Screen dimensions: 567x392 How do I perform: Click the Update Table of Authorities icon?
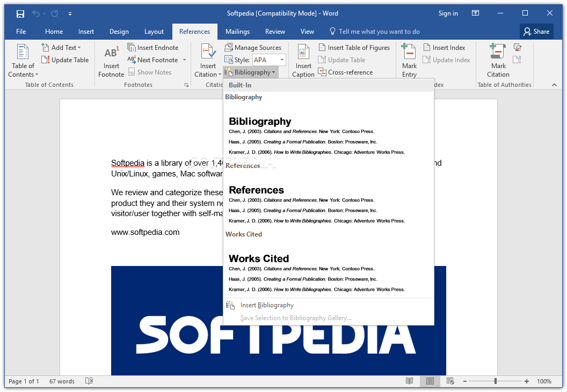[517, 60]
